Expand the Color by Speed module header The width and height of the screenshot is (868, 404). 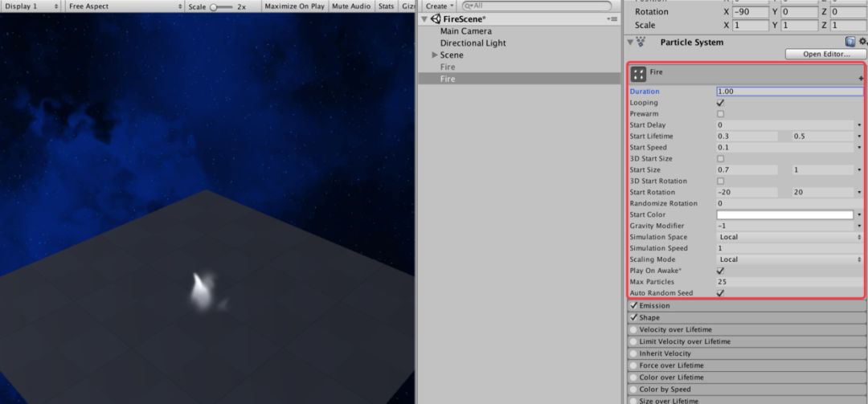click(747, 389)
